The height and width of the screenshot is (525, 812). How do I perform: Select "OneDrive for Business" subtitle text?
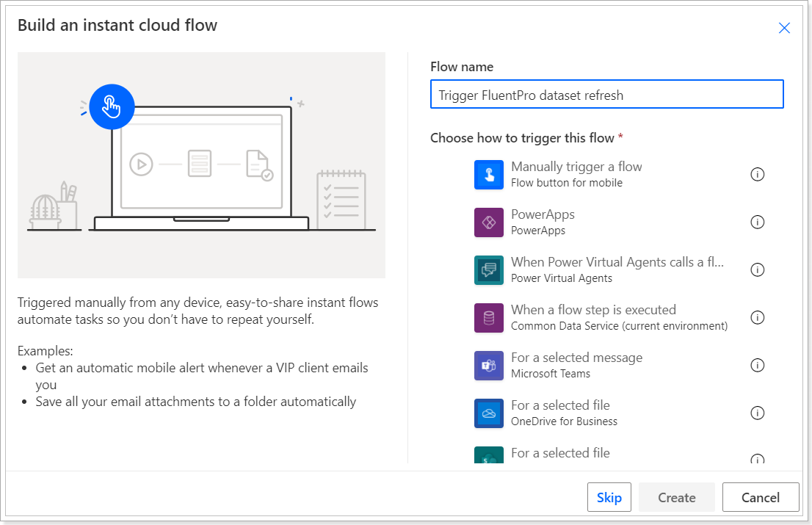[564, 421]
